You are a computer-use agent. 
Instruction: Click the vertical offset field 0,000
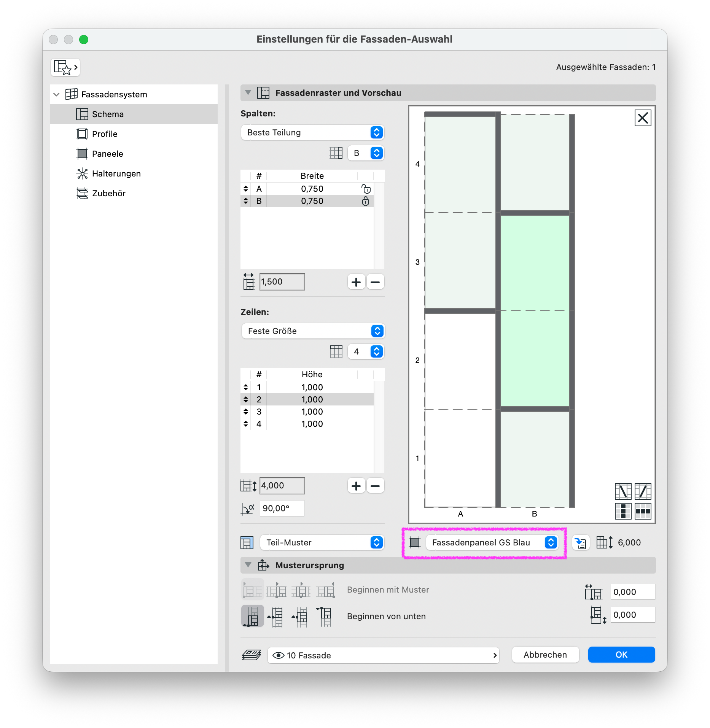click(633, 615)
